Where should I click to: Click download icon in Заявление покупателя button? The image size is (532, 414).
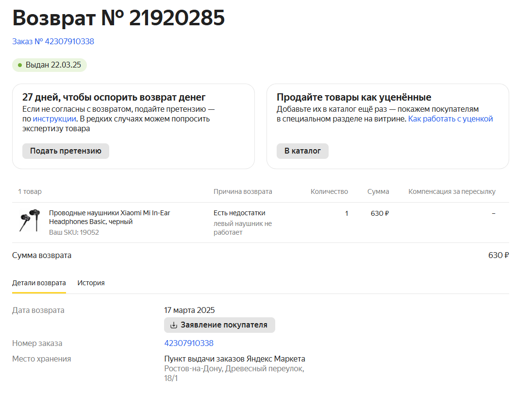pos(174,325)
